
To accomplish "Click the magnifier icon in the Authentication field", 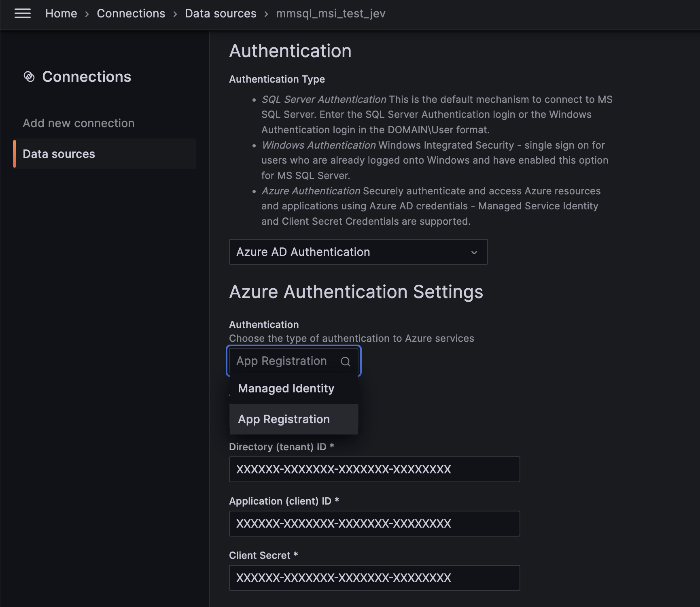I will coord(346,361).
